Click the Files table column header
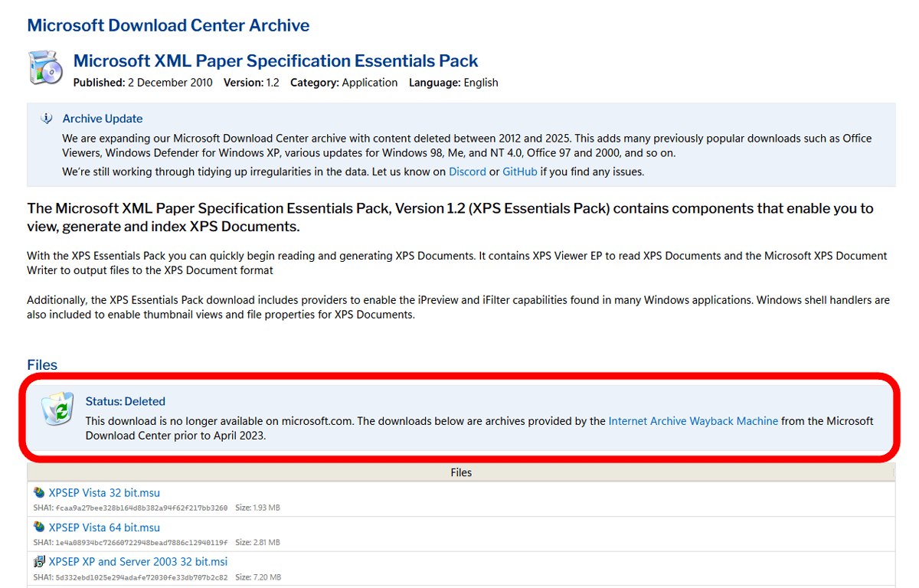 point(461,472)
